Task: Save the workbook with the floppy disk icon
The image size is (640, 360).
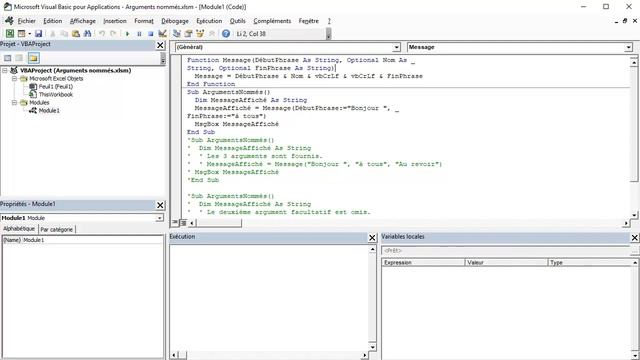Action: pos(38,33)
